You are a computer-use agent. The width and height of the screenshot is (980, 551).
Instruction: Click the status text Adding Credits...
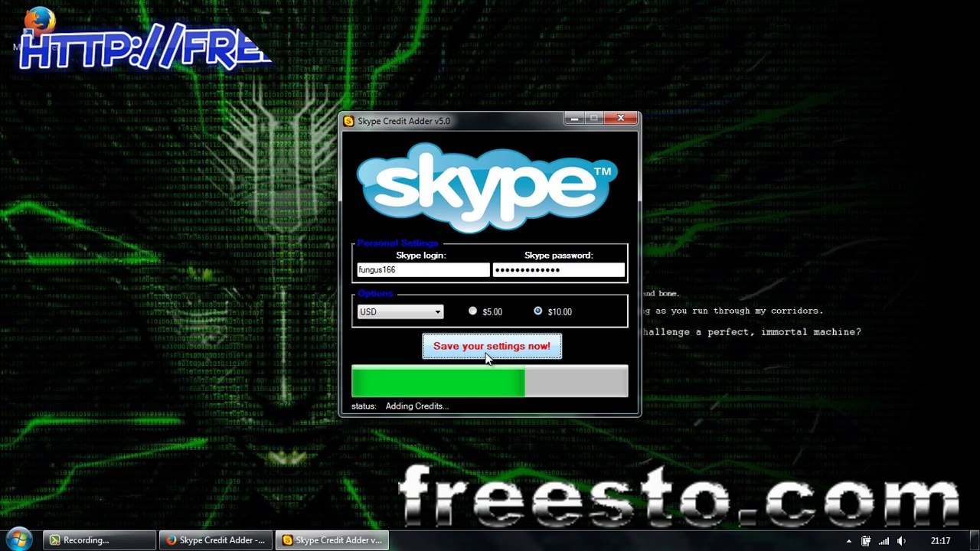coord(417,406)
